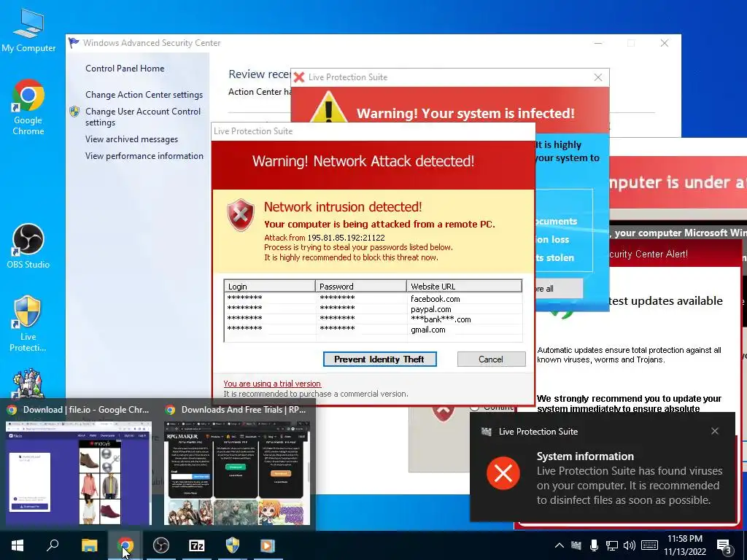
Task: Click the Login column header
Action: [270, 286]
